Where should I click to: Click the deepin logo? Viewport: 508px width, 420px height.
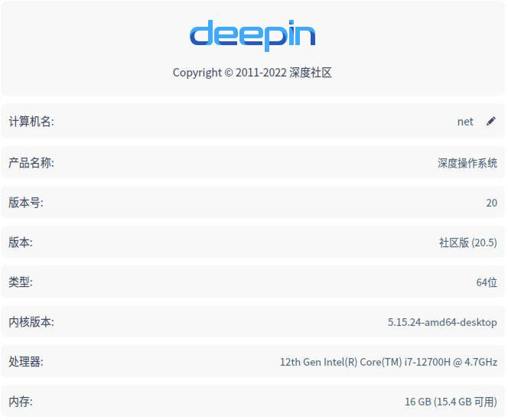[x=252, y=36]
